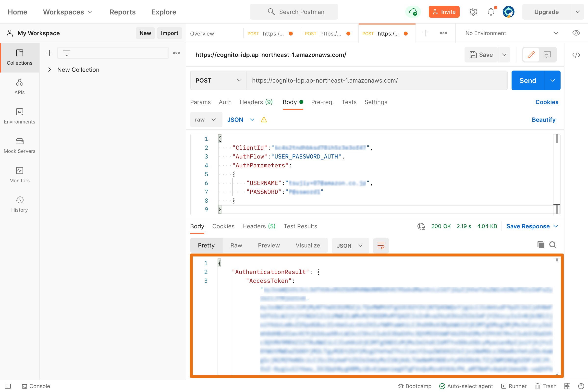
Task: Change the raw body type dropdown
Action: (206, 120)
